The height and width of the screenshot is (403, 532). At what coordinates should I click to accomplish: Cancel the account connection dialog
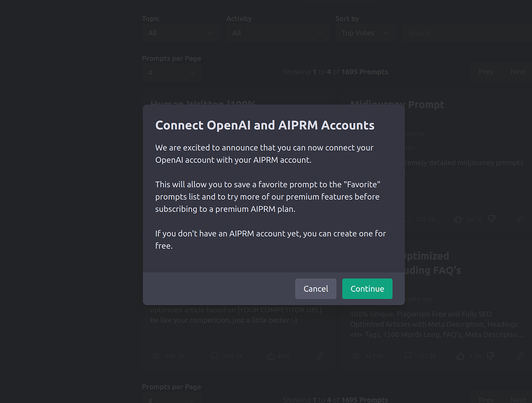[315, 289]
